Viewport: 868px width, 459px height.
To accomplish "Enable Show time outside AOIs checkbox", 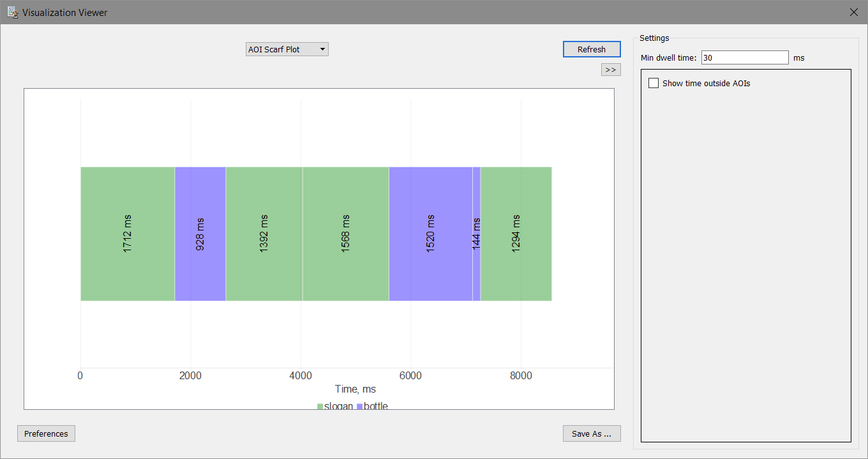I will pos(654,83).
